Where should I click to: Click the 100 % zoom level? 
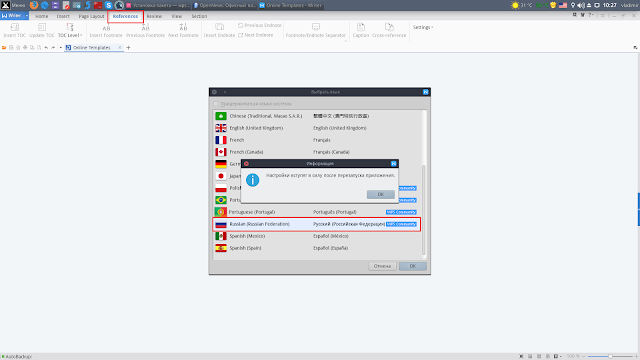[x=573, y=356]
